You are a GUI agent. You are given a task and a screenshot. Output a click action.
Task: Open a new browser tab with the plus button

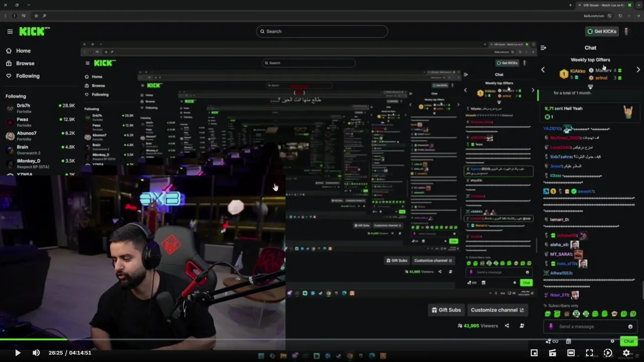(570, 5)
